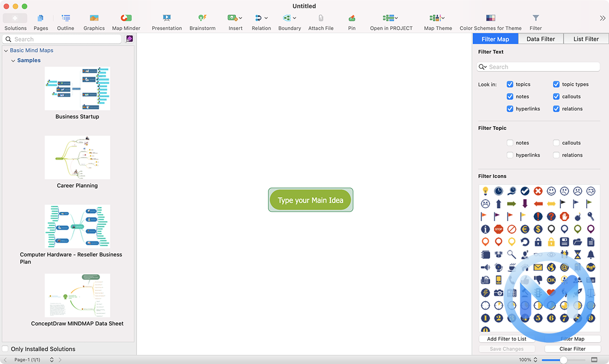
Task: Enable the callouts checkbox under Filter Topic
Action: pyautogui.click(x=556, y=142)
